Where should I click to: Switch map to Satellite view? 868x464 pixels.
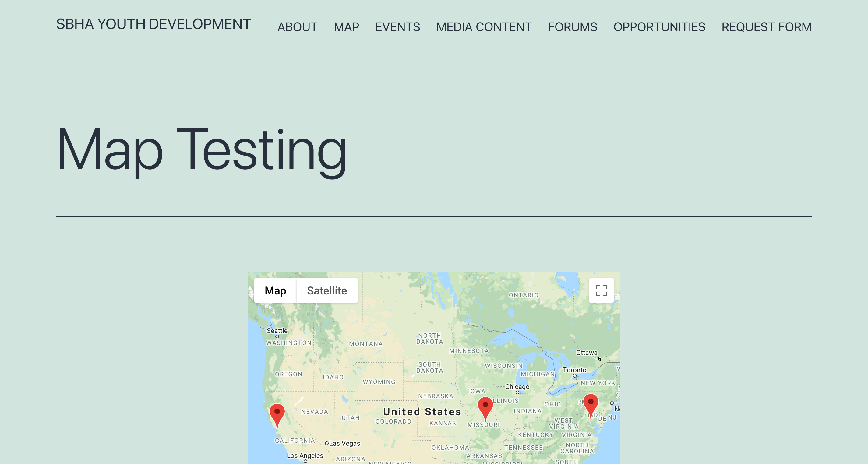(x=327, y=290)
